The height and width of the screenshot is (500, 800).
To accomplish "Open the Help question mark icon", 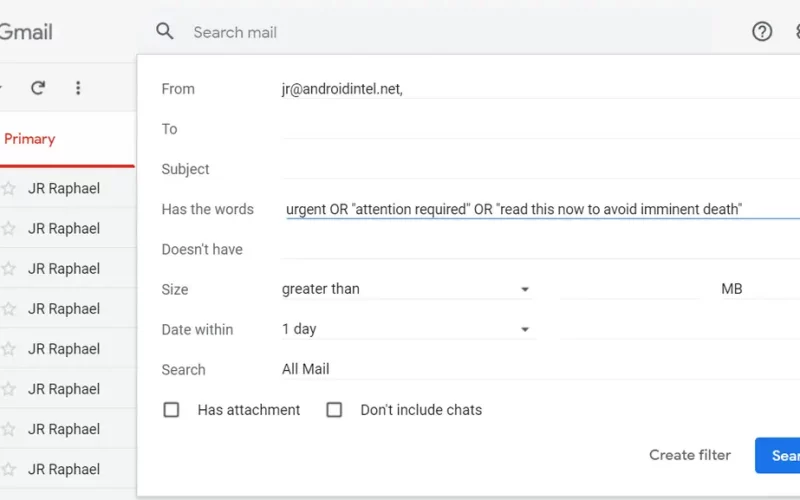I will (x=762, y=32).
